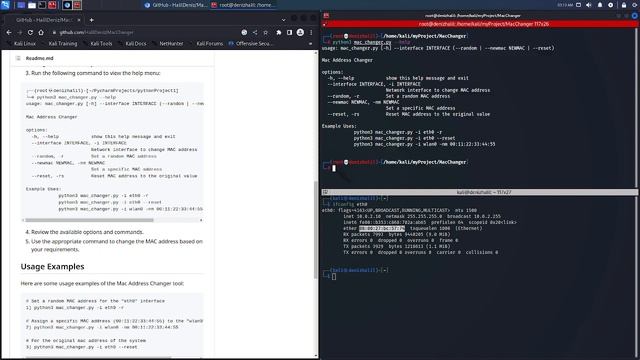
Task: Click the browser page vertical scrollbar
Action: coord(316,230)
